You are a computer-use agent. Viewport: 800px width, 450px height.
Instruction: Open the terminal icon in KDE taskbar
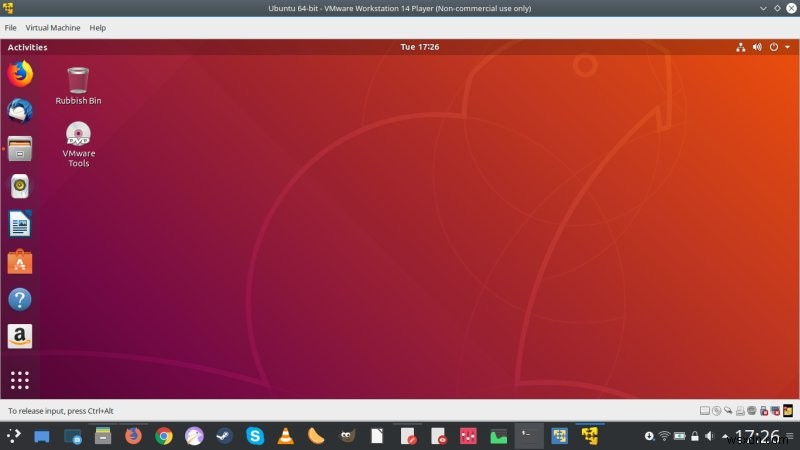click(x=528, y=436)
